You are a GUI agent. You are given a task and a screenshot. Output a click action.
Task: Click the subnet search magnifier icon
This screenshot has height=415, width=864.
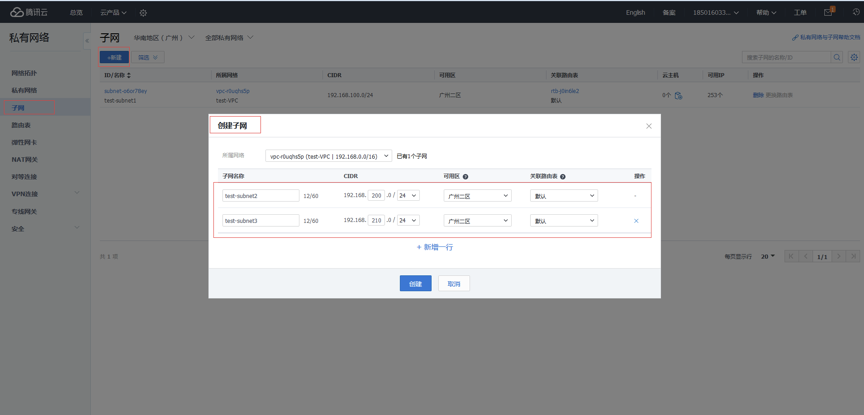pos(837,58)
